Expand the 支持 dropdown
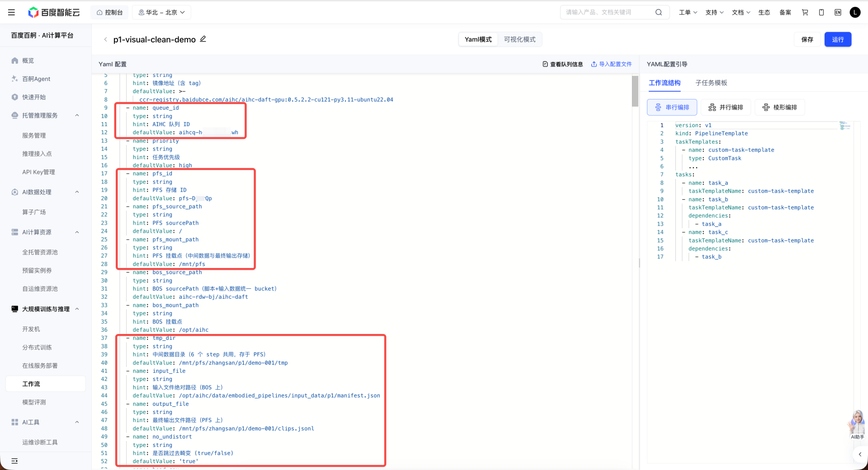This screenshot has height=470, width=868. [x=714, y=12]
